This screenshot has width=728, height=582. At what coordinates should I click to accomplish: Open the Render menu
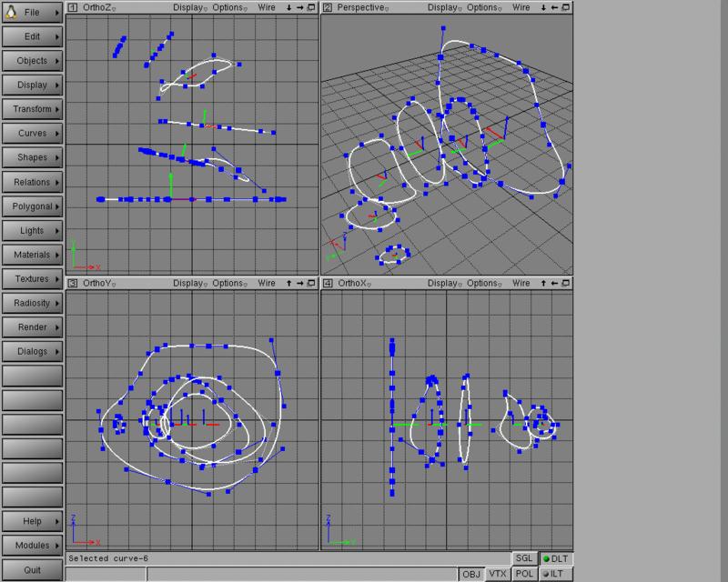(x=32, y=326)
